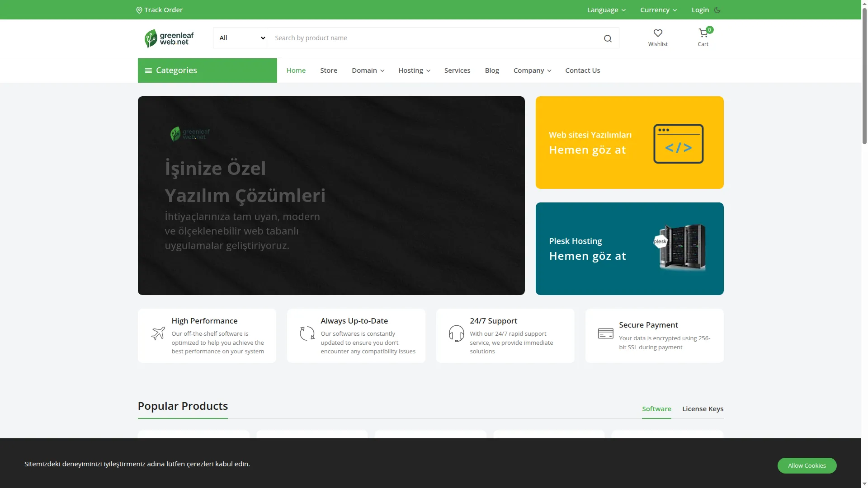Click the Secure Payment heading
Screen dimensions: 868x488
[x=648, y=325]
